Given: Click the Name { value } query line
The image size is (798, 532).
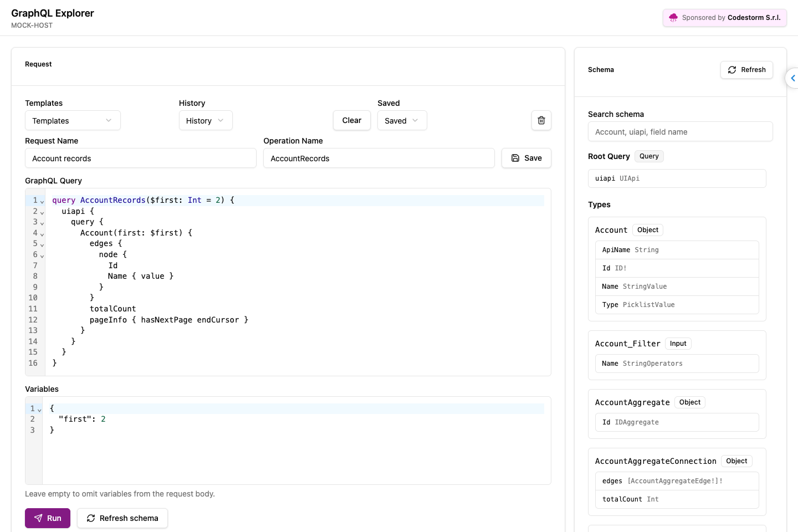Looking at the screenshot, I should (x=141, y=276).
